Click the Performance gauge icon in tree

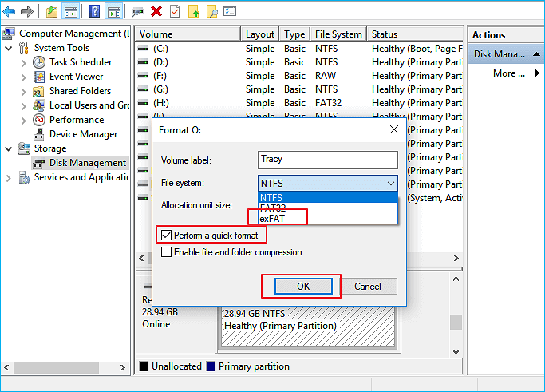pos(39,120)
